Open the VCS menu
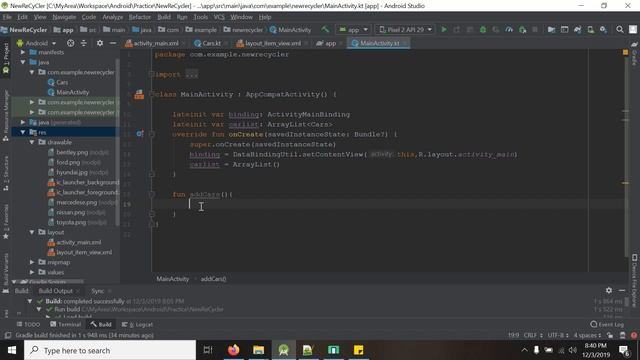 [x=219, y=17]
